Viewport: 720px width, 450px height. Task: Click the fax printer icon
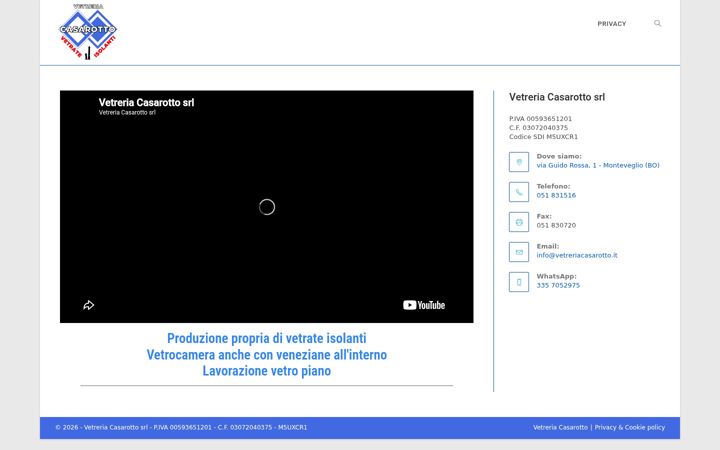pyautogui.click(x=519, y=222)
